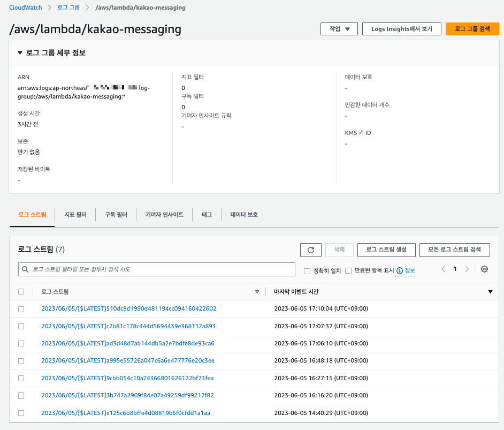This screenshot has height=430, width=504.
Task: Click Logs Insights에서 보기 button
Action: [x=401, y=29]
